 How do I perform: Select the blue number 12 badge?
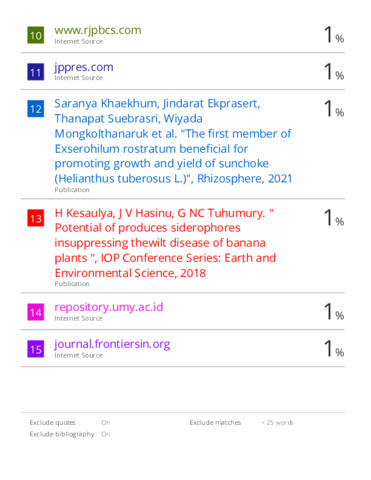[x=36, y=109]
